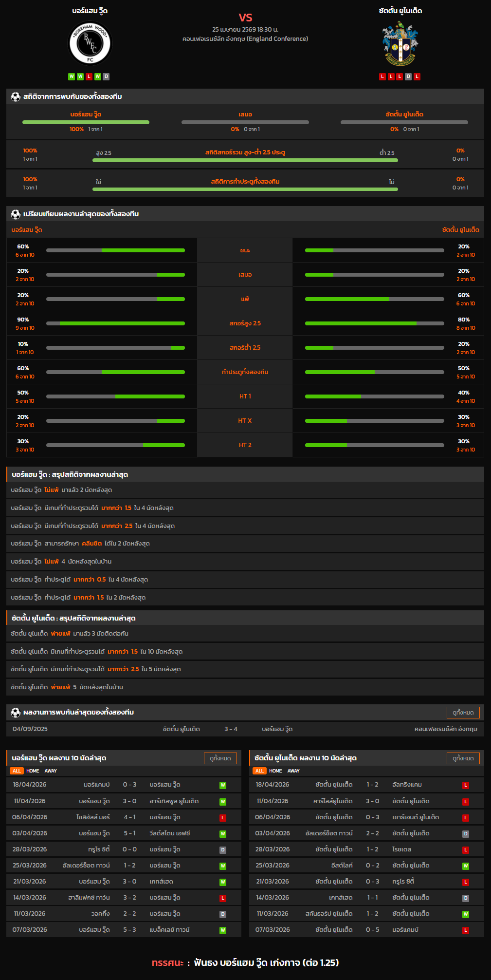
Task: Switch to HOME filter in Boreham Wood's last 10
Action: (x=33, y=771)
